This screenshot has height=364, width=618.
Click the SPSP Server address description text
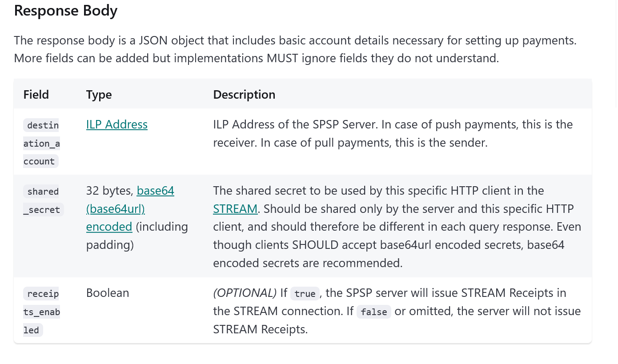tap(393, 133)
